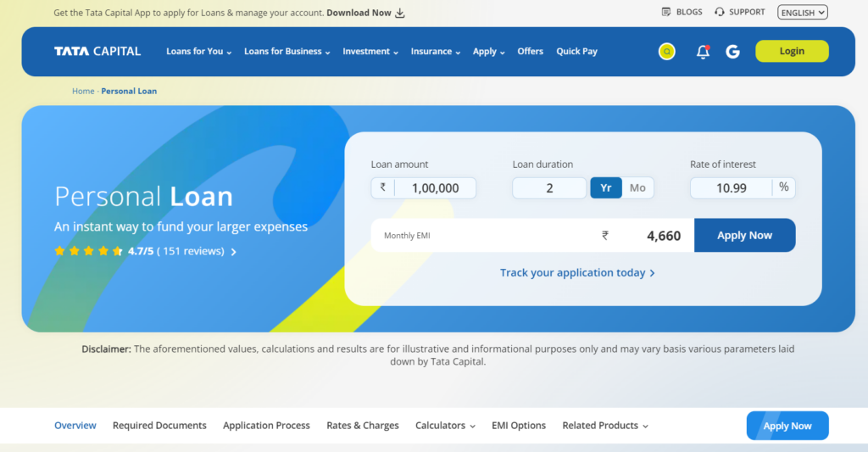The image size is (868, 452).
Task: Select Yr loan duration unit
Action: click(606, 187)
